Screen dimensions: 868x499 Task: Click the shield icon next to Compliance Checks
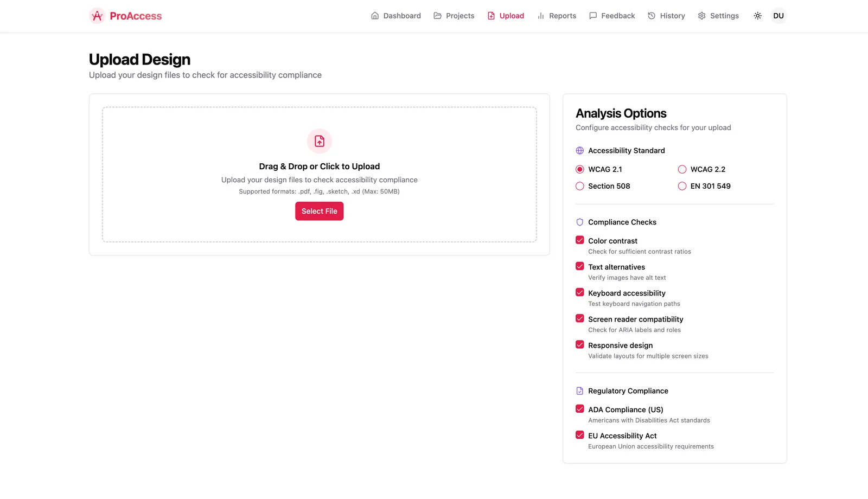point(579,222)
